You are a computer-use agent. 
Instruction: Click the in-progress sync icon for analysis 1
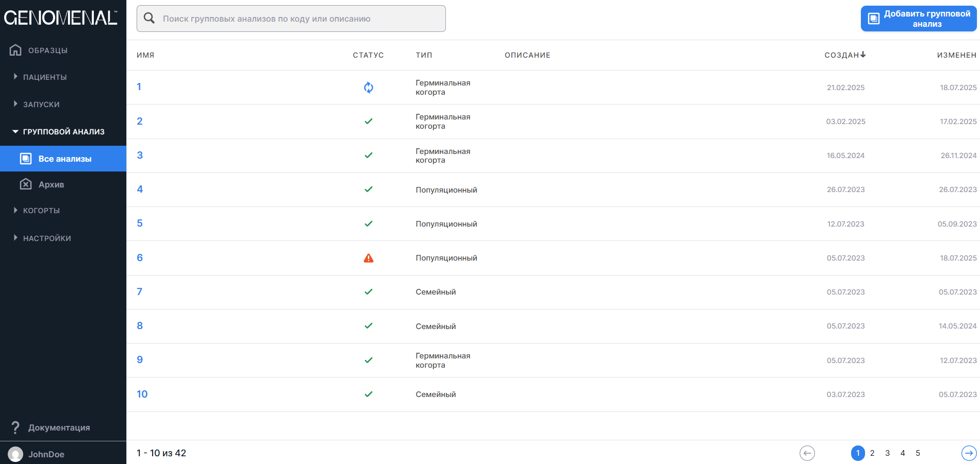368,88
